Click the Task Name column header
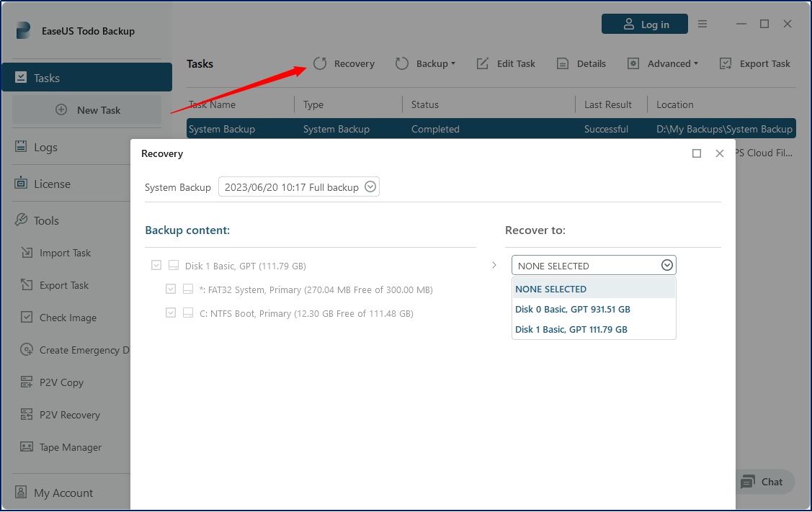 [213, 104]
